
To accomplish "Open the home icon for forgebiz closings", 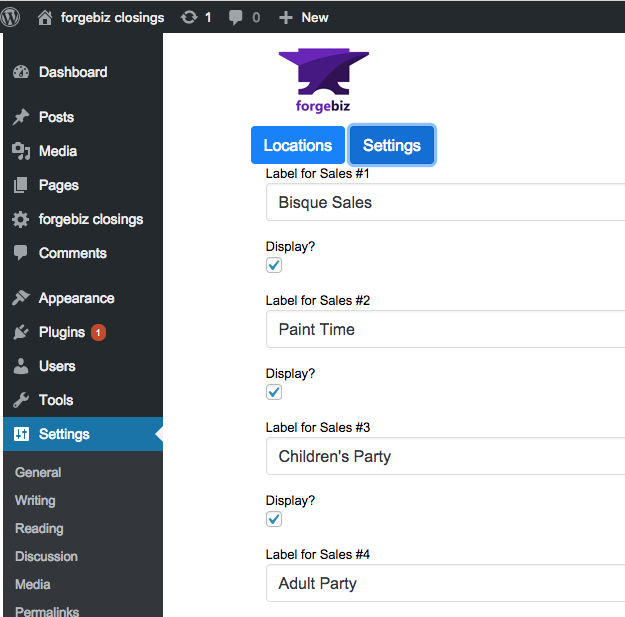I will coord(45,18).
